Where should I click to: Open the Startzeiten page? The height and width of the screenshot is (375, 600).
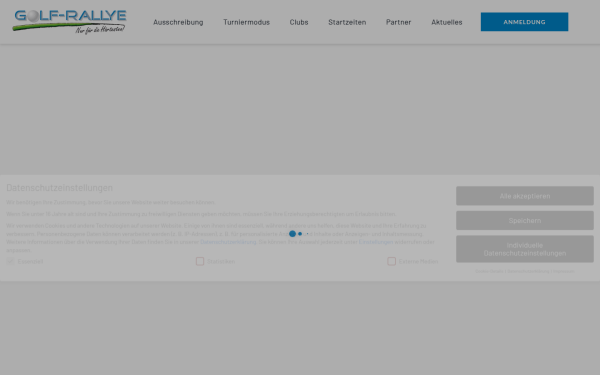click(x=347, y=22)
